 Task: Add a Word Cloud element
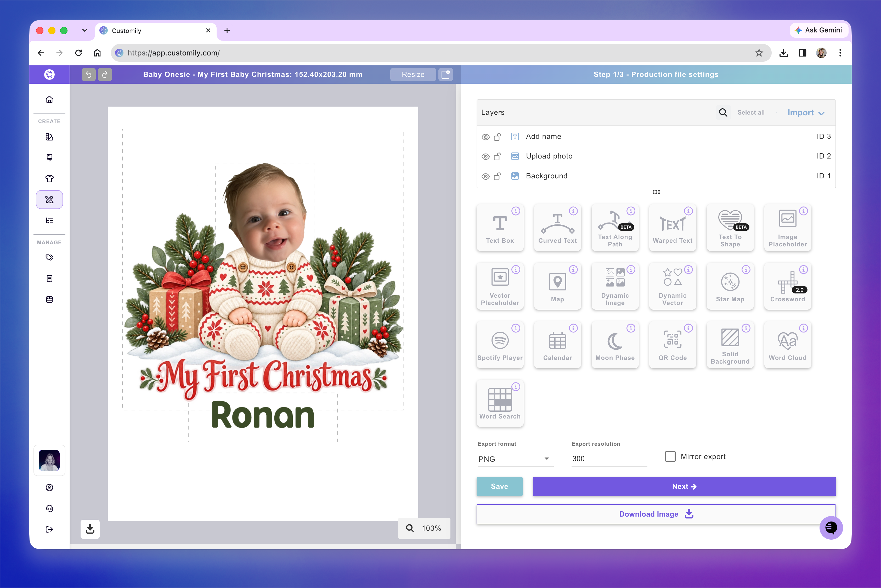(x=788, y=345)
